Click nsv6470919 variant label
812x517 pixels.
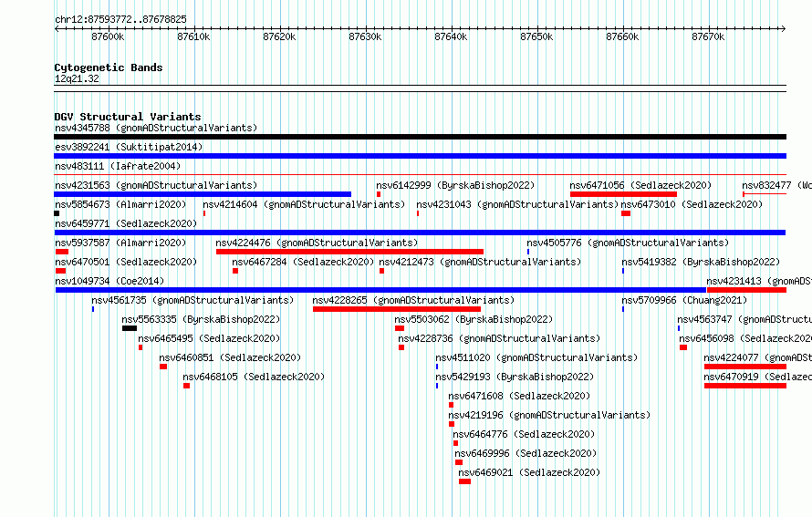(757, 377)
